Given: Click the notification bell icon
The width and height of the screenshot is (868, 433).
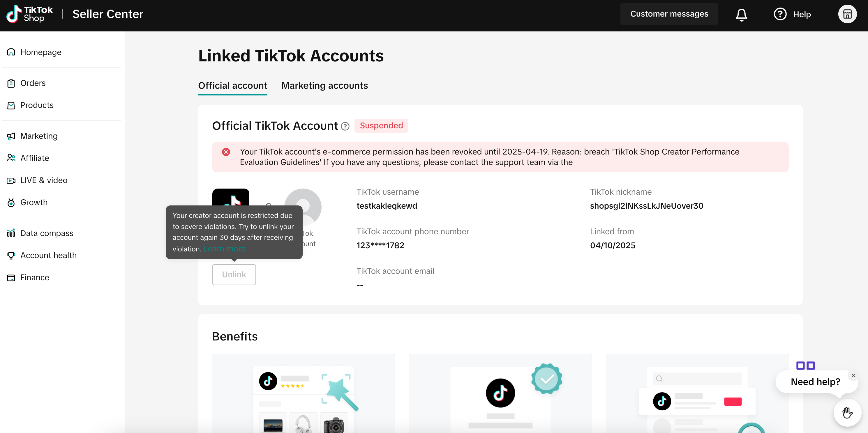Looking at the screenshot, I should 741,15.
